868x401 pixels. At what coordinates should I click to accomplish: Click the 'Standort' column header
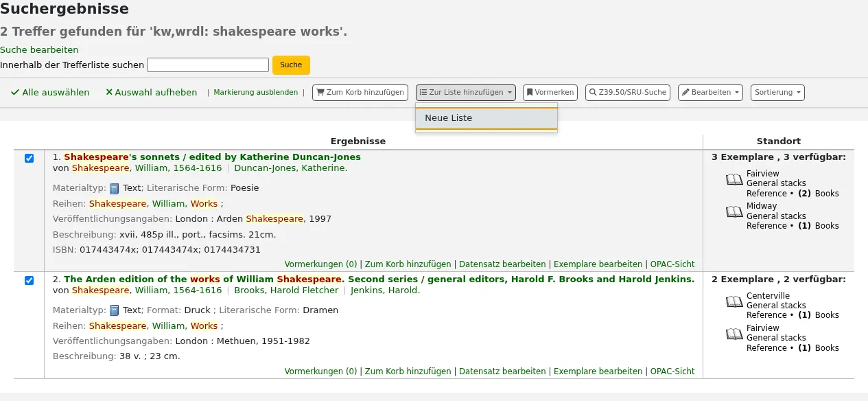point(779,141)
